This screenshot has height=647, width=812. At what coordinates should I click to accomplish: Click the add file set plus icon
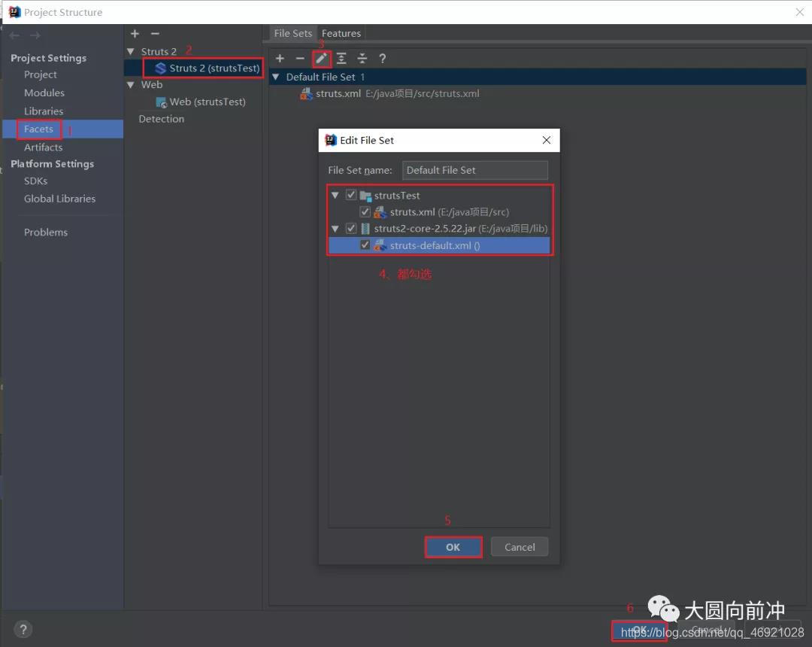[x=280, y=59]
